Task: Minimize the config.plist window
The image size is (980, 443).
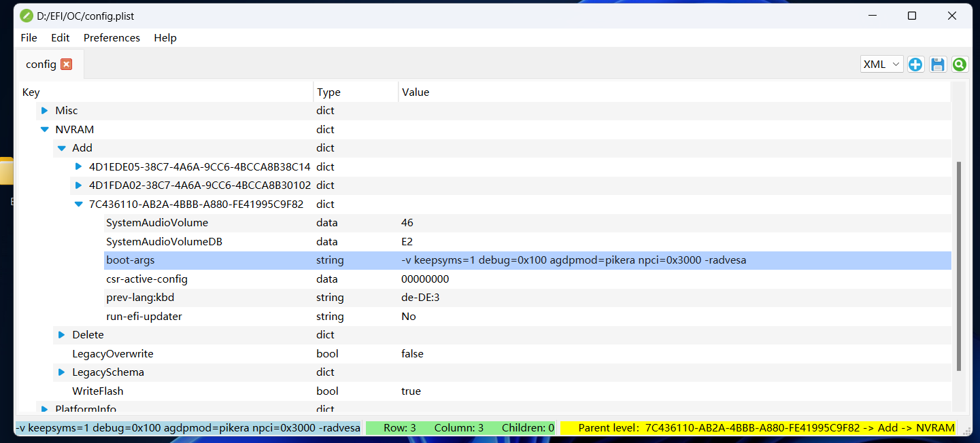Action: 872,16
